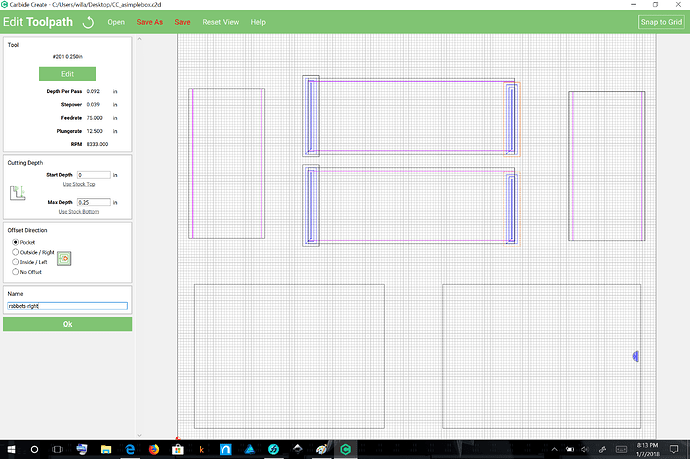Open Task View in the taskbar
Viewport: 690px width, 459px height.
click(57, 449)
